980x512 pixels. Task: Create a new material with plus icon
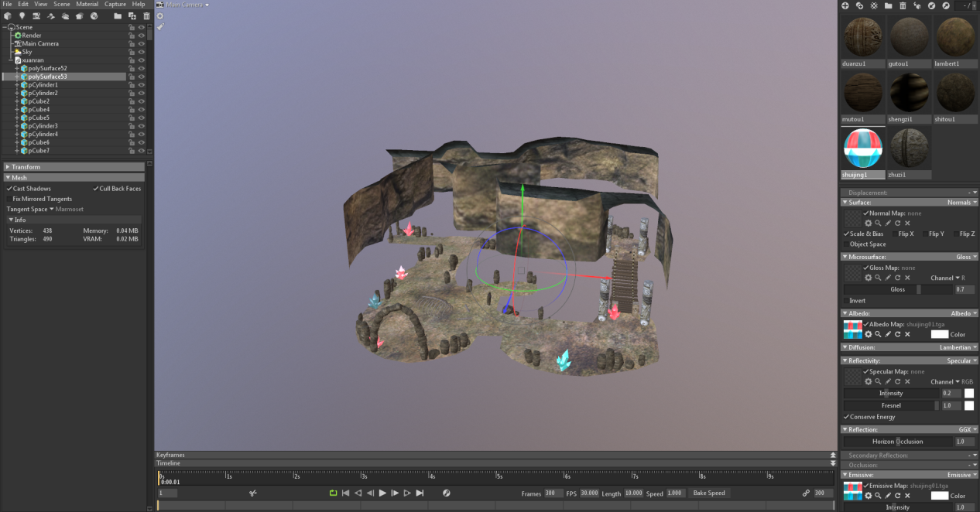pos(845,5)
